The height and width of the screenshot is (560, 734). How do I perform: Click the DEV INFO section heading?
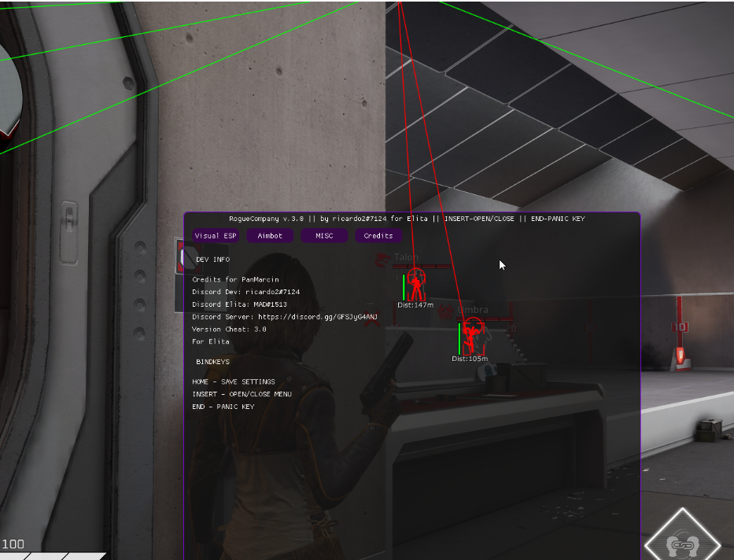tap(212, 260)
